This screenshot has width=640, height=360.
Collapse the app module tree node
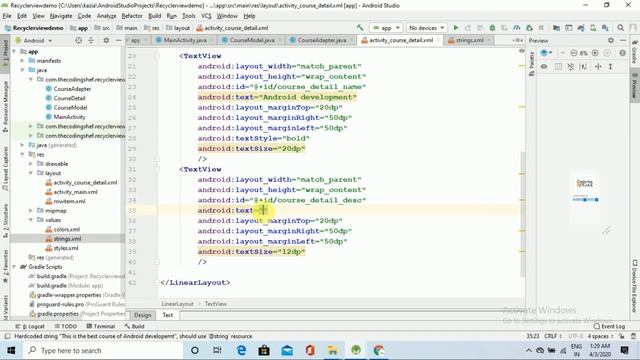pos(15,51)
